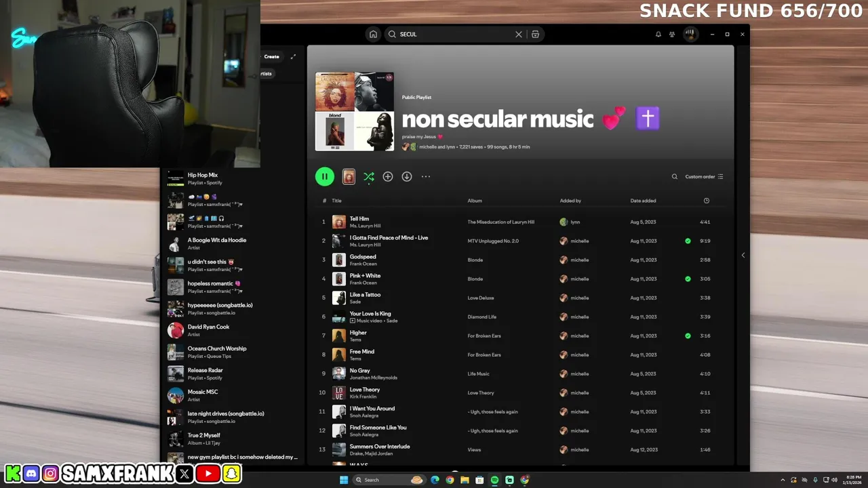The image size is (868, 488).
Task: Sort by the duration clock icon header
Action: pyautogui.click(x=707, y=201)
